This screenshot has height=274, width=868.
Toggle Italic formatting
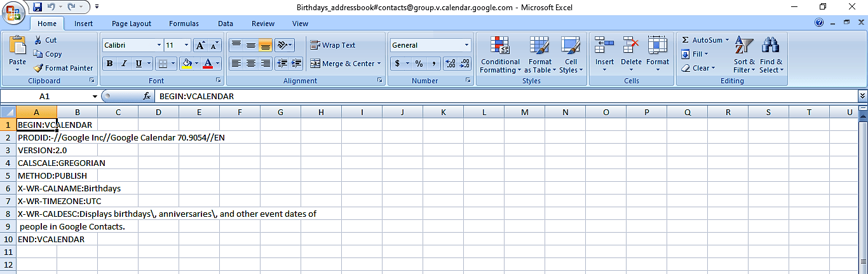coord(124,64)
